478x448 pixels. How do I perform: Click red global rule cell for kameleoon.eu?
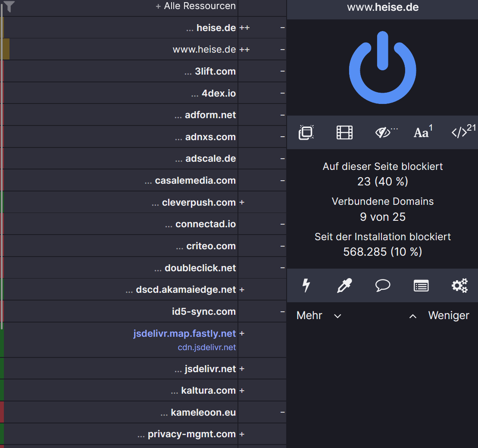point(2,412)
